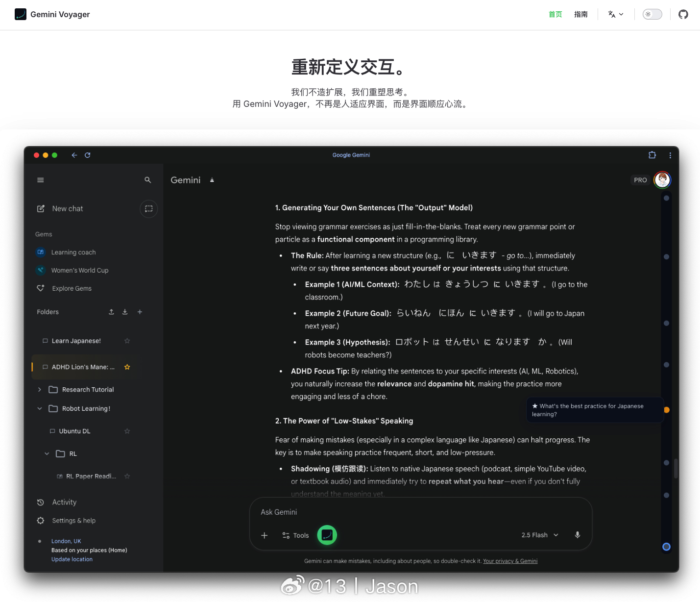Open the Women's World Cup gem
This screenshot has height=602, width=700.
(80, 270)
